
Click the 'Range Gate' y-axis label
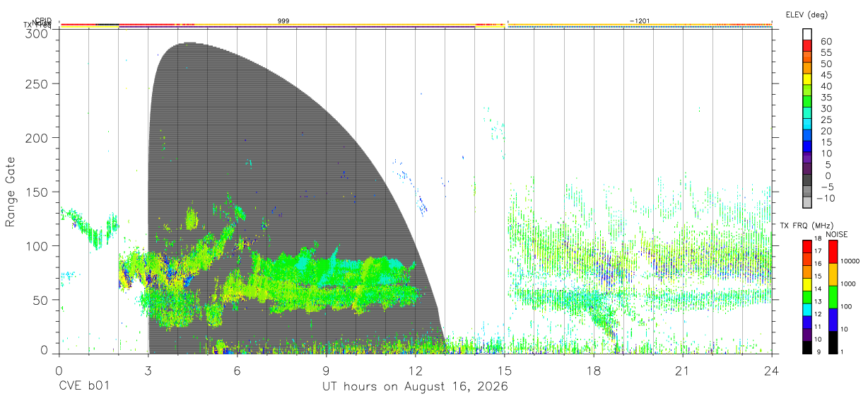click(11, 192)
